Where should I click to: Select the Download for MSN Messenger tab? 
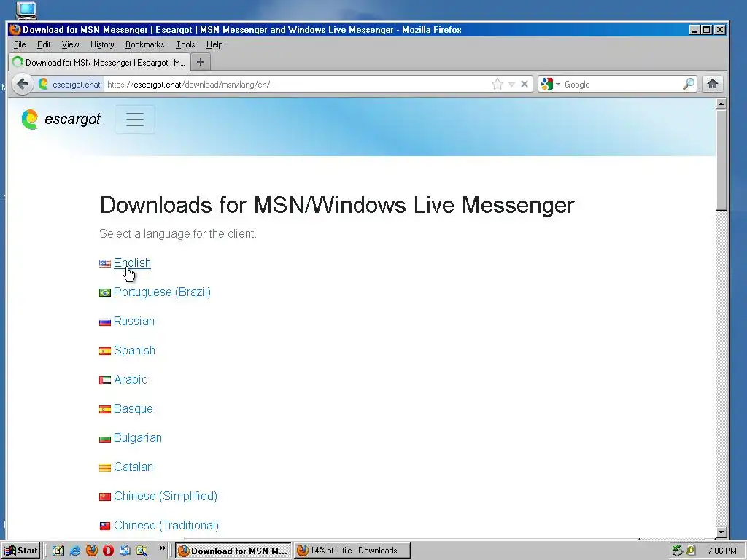point(99,63)
